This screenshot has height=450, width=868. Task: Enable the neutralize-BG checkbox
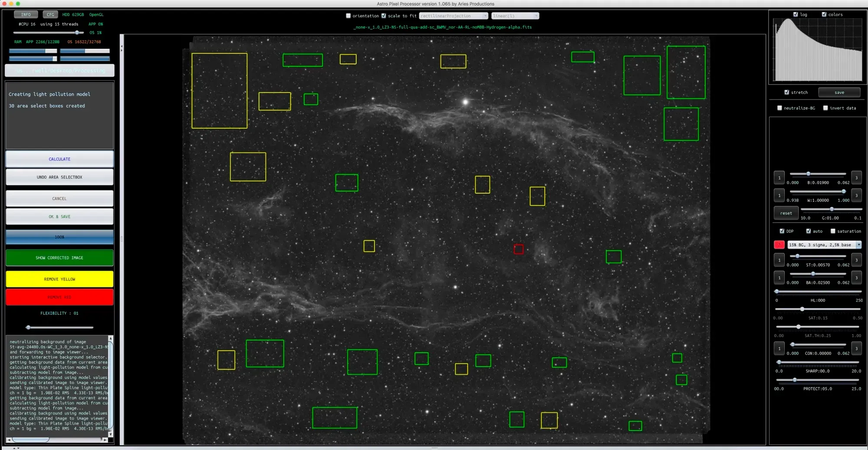coord(779,108)
